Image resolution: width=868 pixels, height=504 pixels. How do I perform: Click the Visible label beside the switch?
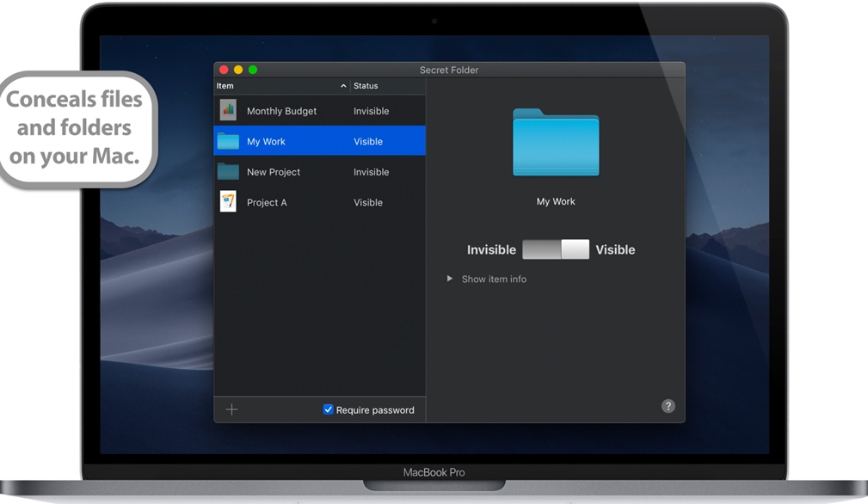click(615, 249)
